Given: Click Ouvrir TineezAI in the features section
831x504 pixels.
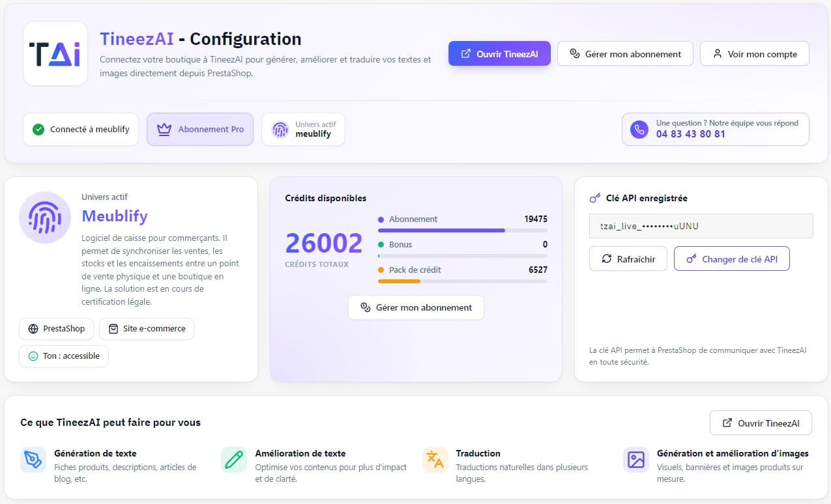Looking at the screenshot, I should pos(761,423).
